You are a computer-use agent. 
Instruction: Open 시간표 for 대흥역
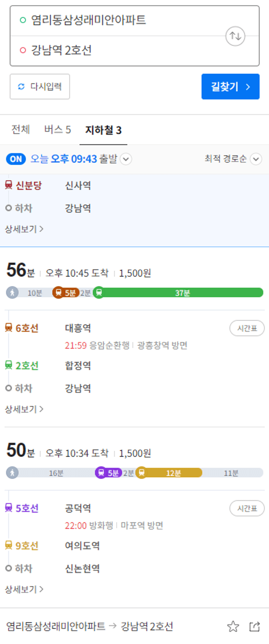tap(247, 328)
